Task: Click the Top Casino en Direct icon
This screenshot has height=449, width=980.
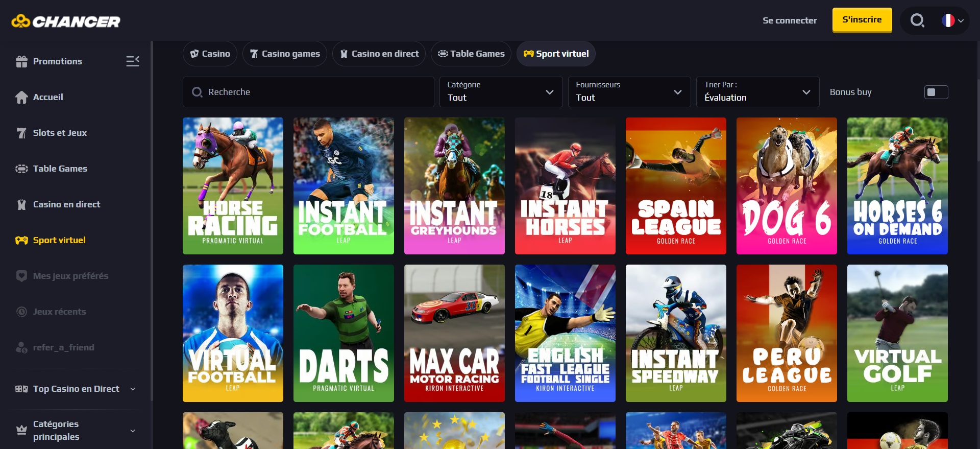Action: [x=21, y=389]
